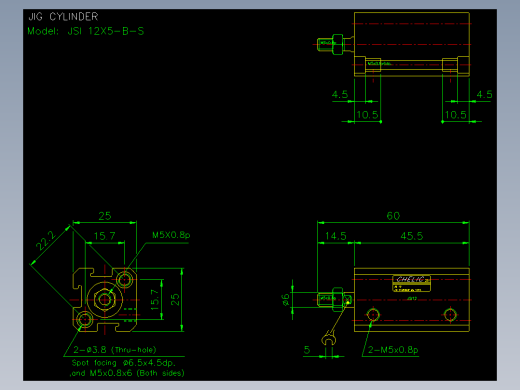This screenshot has height=390, width=520.
Task: Click the hex nut in the end view
Action: pyautogui.click(x=105, y=299)
